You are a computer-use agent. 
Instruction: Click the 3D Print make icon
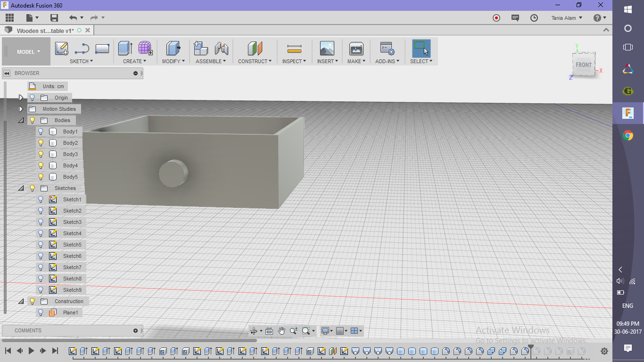pyautogui.click(x=356, y=49)
